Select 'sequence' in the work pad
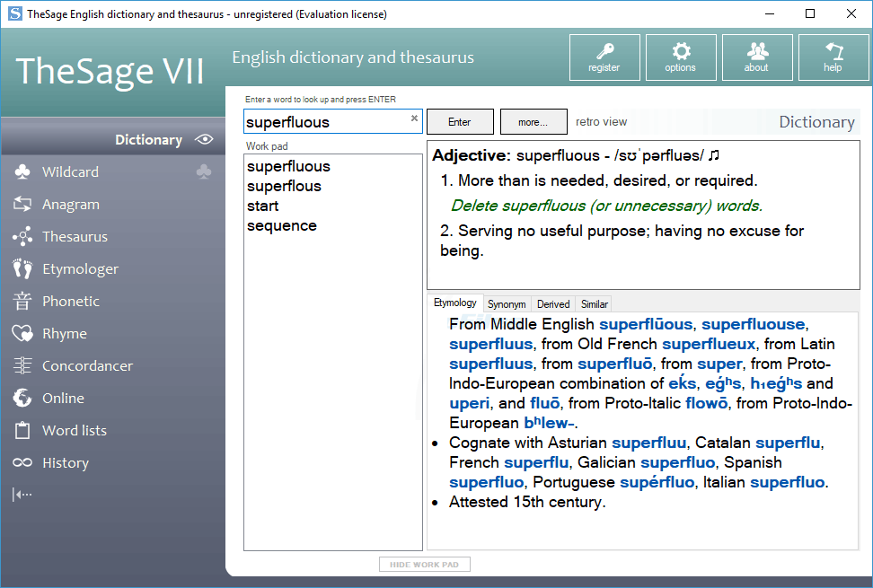 click(x=282, y=225)
